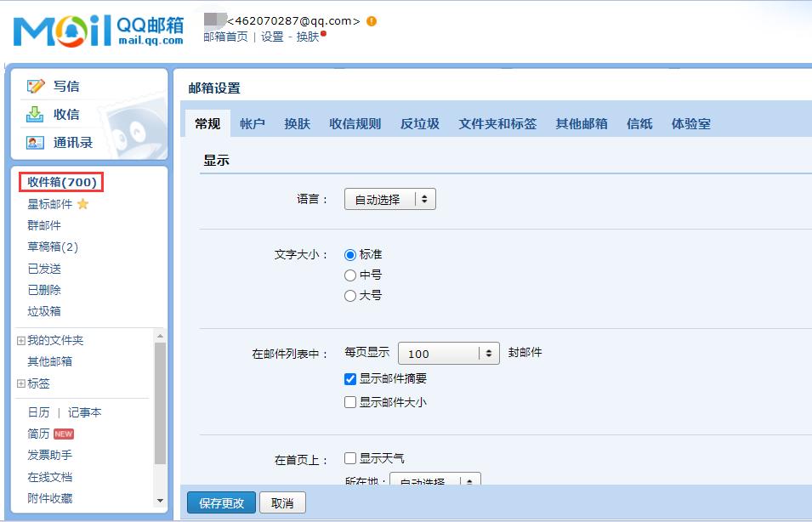Open 在线文档 from the sidebar

coord(48,478)
